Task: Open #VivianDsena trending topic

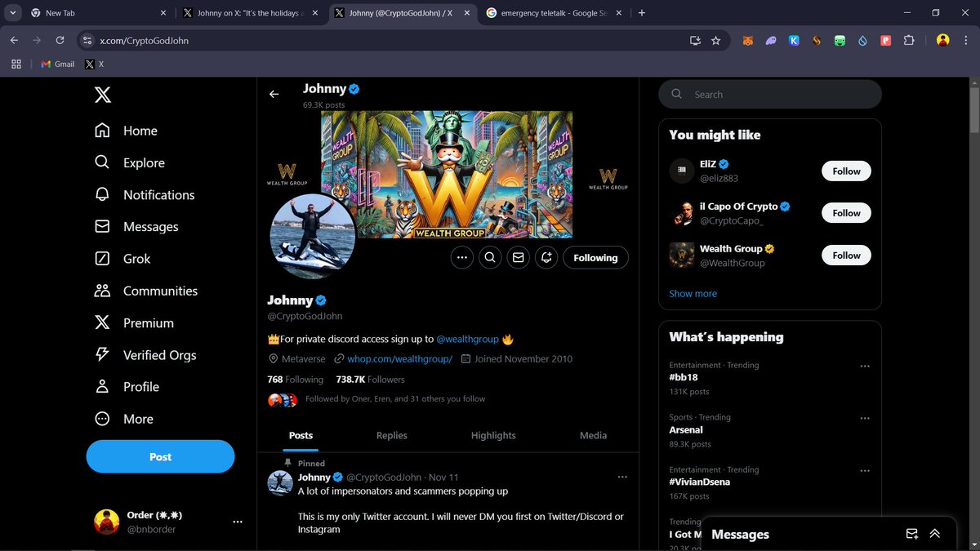Action: point(700,482)
